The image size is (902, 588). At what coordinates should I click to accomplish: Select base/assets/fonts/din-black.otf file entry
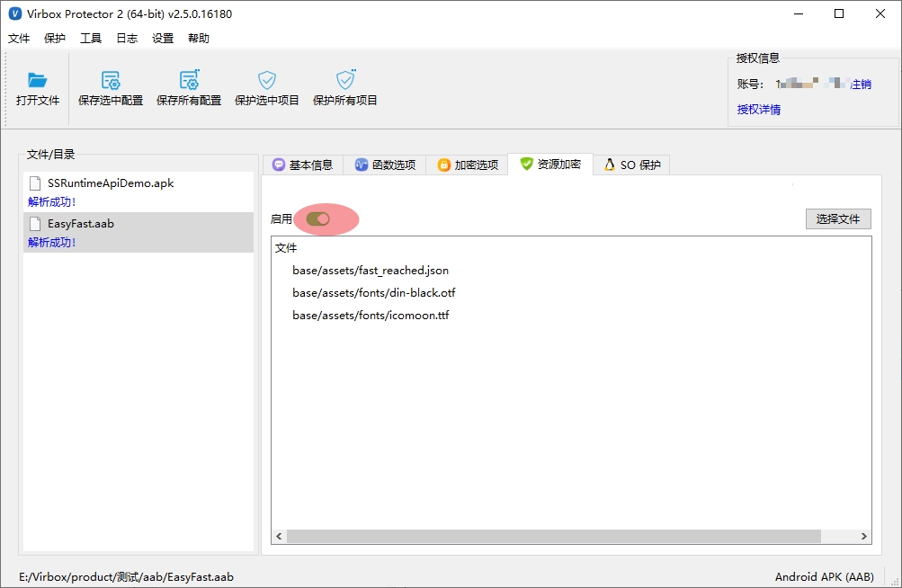(x=373, y=292)
